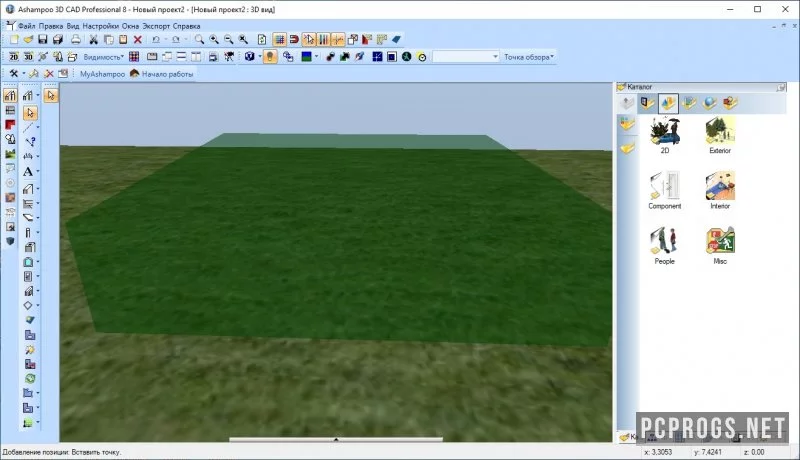This screenshot has height=460, width=800.
Task: Click the green-blue background color swatch
Action: click(306, 57)
